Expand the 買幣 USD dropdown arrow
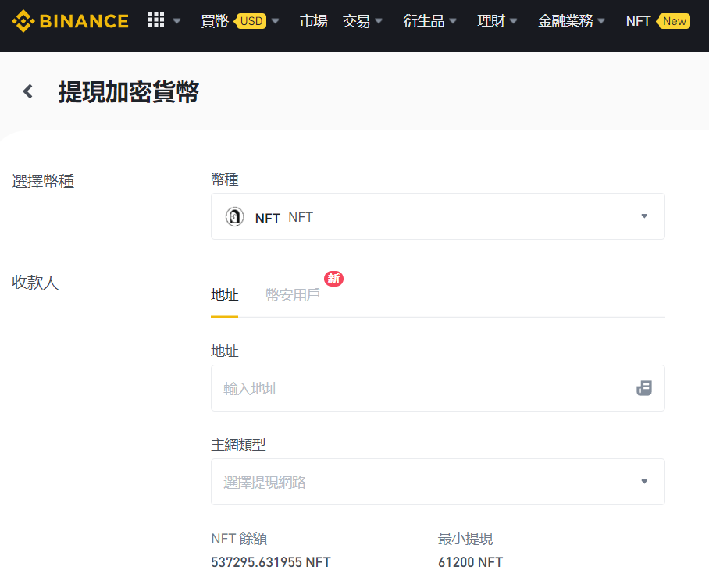 point(275,21)
